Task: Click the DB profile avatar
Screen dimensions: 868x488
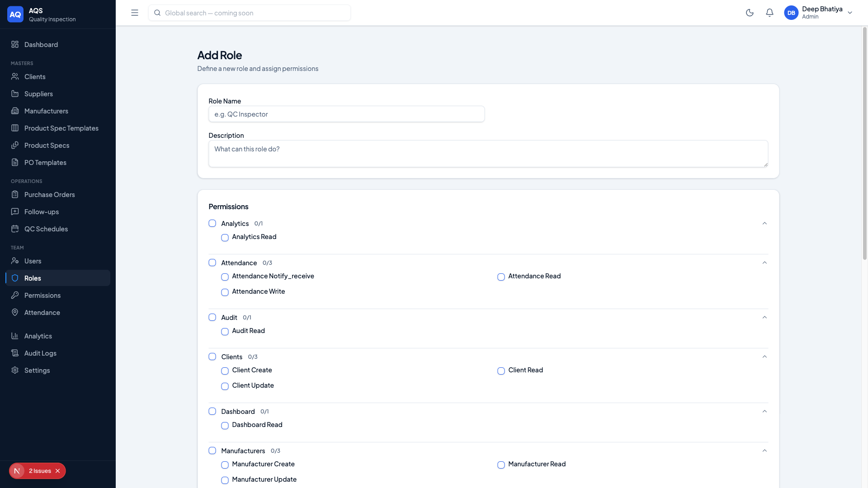Action: point(791,13)
